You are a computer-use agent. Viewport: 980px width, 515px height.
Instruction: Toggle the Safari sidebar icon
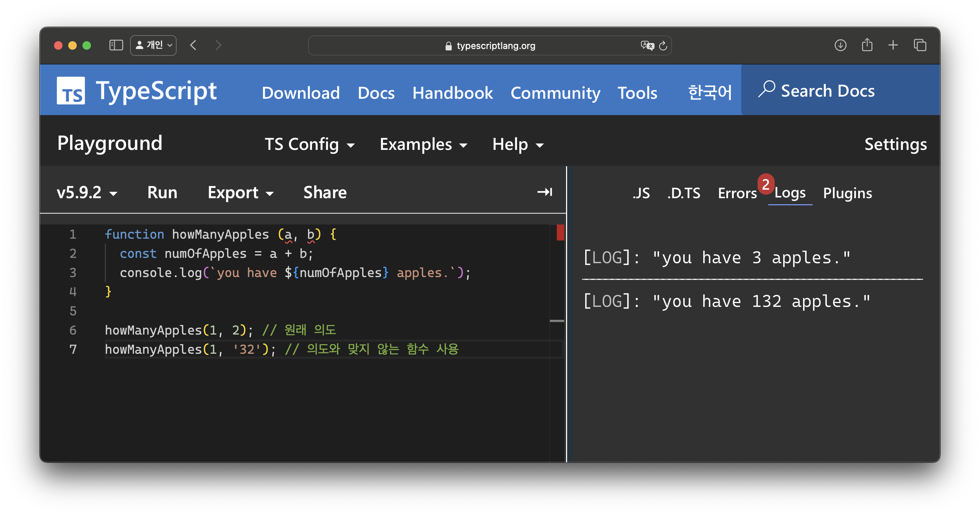pyautogui.click(x=116, y=45)
